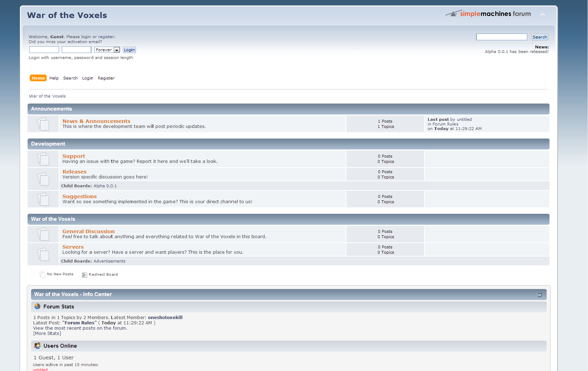The width and height of the screenshot is (588, 371).
Task: Open the [More Stats] link
Action: pos(47,334)
